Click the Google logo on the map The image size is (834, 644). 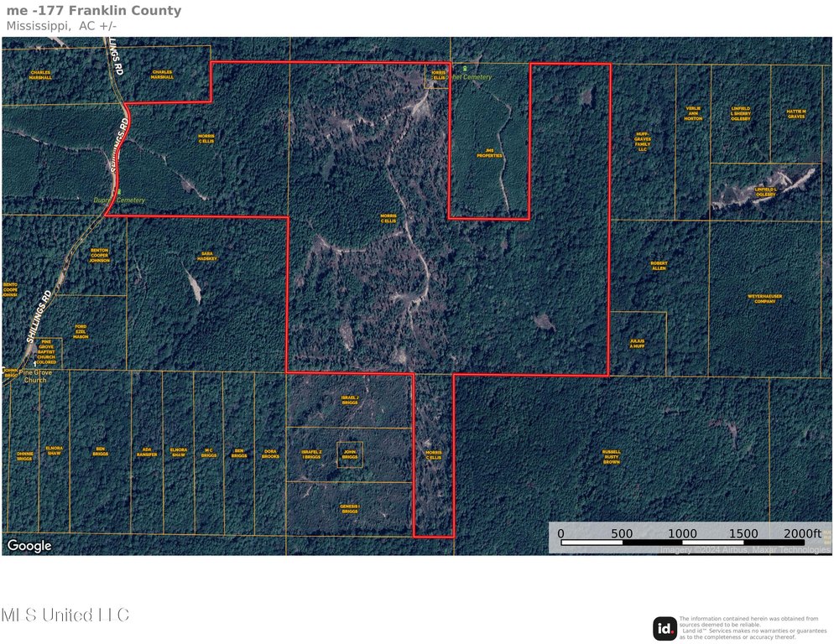(x=29, y=546)
